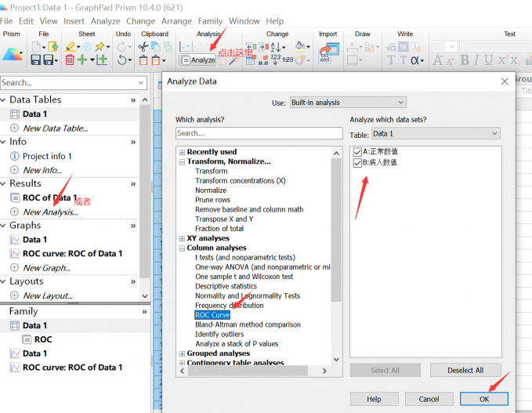Screen dimensions: 532x413
Task: Click the OK button
Action: point(484,399)
